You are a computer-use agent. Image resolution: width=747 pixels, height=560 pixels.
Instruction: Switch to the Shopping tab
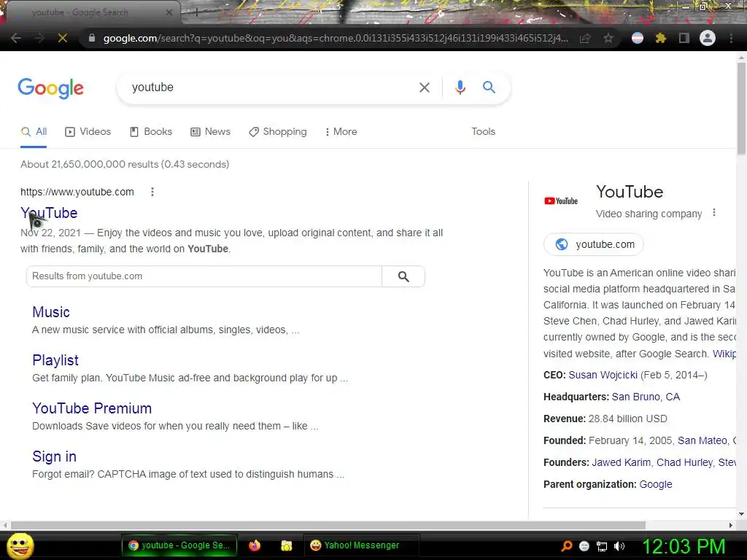tap(278, 132)
